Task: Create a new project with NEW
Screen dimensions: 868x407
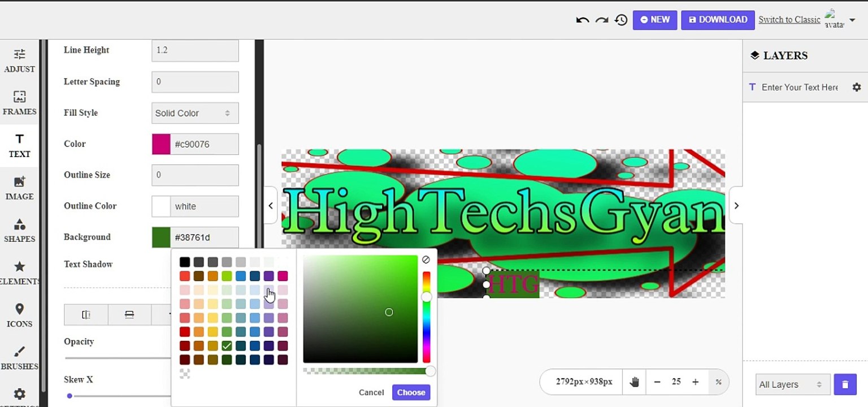Action: [655, 20]
